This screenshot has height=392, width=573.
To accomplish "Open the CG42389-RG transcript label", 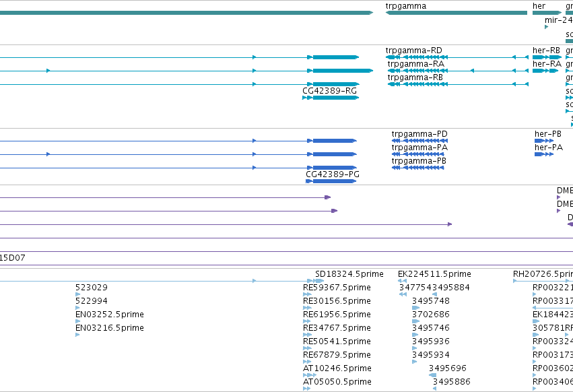I will [x=329, y=90].
